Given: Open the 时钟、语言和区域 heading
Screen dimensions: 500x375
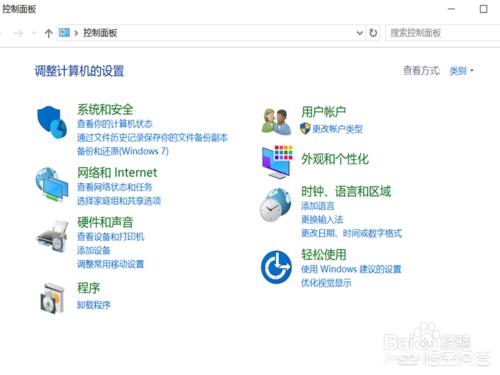Looking at the screenshot, I should 346,191.
